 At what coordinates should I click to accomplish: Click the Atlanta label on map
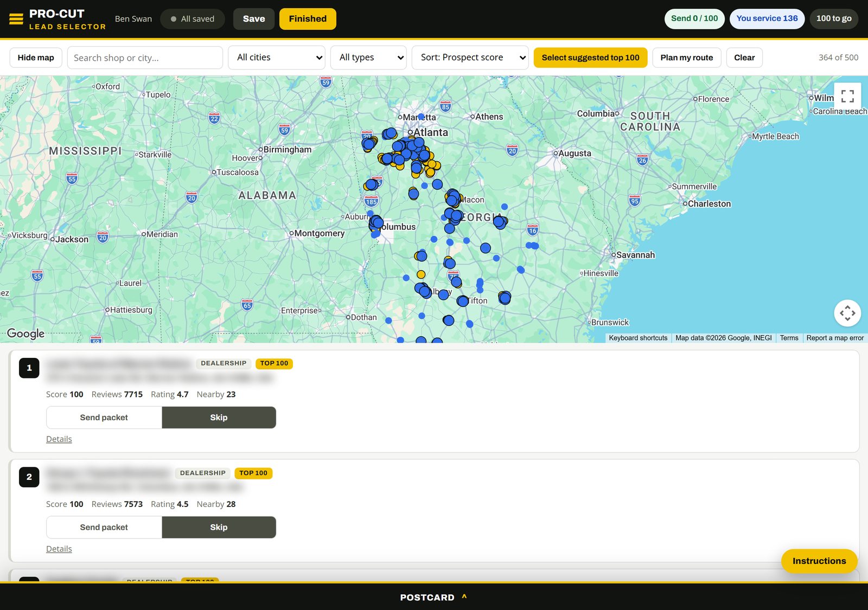click(431, 132)
